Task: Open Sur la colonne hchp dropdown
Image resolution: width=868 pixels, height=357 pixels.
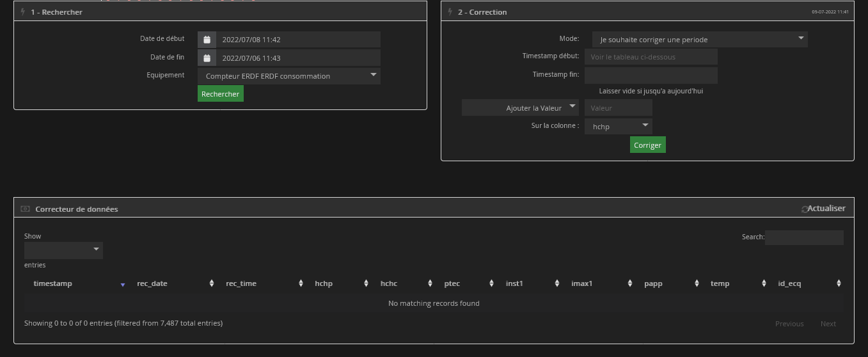Action: point(619,127)
